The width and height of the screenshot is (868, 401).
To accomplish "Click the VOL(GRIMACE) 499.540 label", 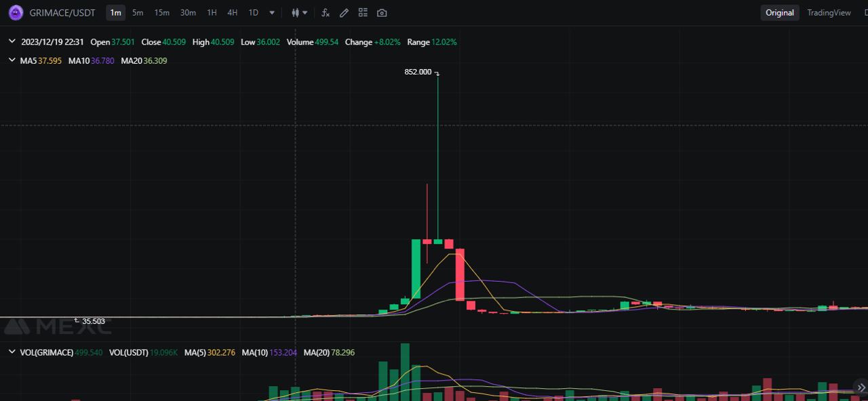I will click(x=62, y=353).
